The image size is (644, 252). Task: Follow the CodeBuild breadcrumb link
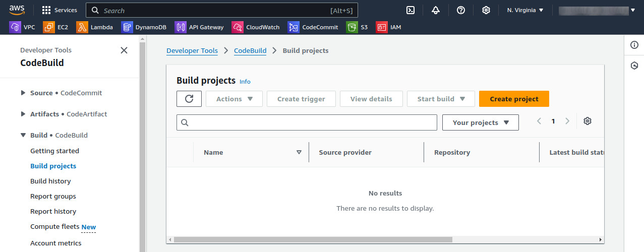click(x=250, y=50)
